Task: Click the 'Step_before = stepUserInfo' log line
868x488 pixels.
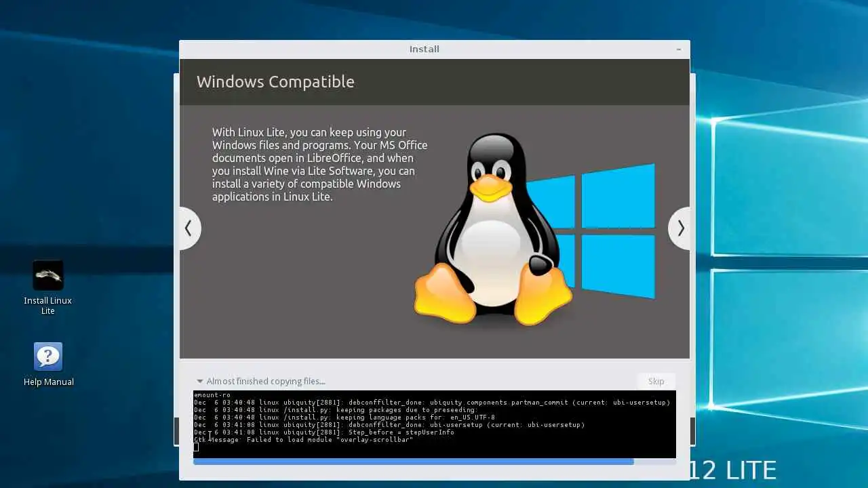Action: click(x=324, y=432)
